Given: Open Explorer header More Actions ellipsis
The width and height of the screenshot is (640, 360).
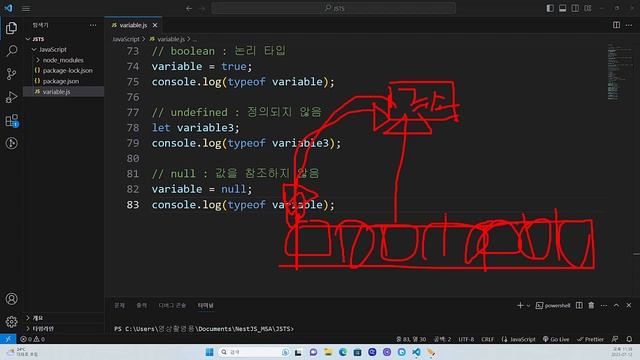Looking at the screenshot, I should [93, 25].
